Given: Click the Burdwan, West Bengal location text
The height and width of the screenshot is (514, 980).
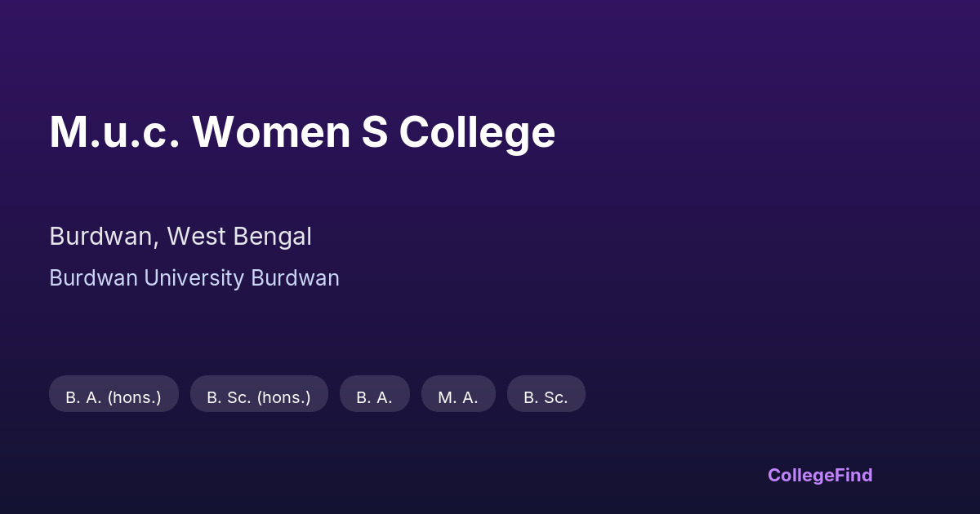Looking at the screenshot, I should pyautogui.click(x=180, y=237).
